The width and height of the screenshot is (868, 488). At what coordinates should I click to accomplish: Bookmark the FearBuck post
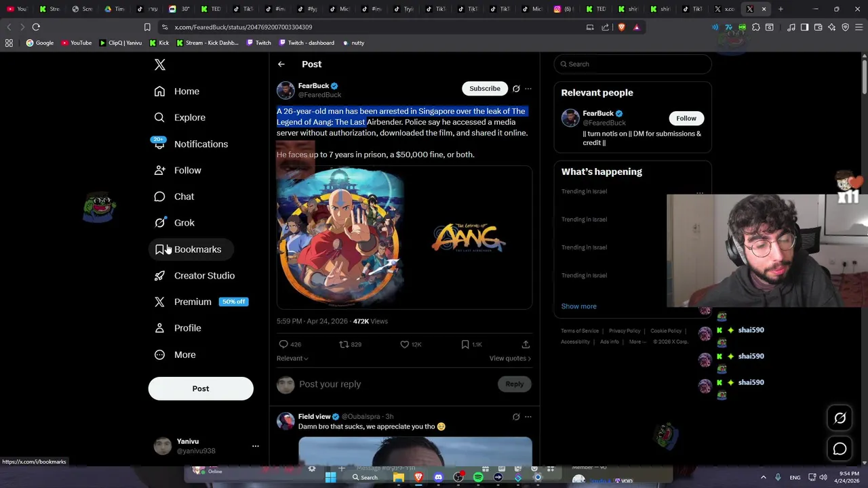pyautogui.click(x=465, y=344)
